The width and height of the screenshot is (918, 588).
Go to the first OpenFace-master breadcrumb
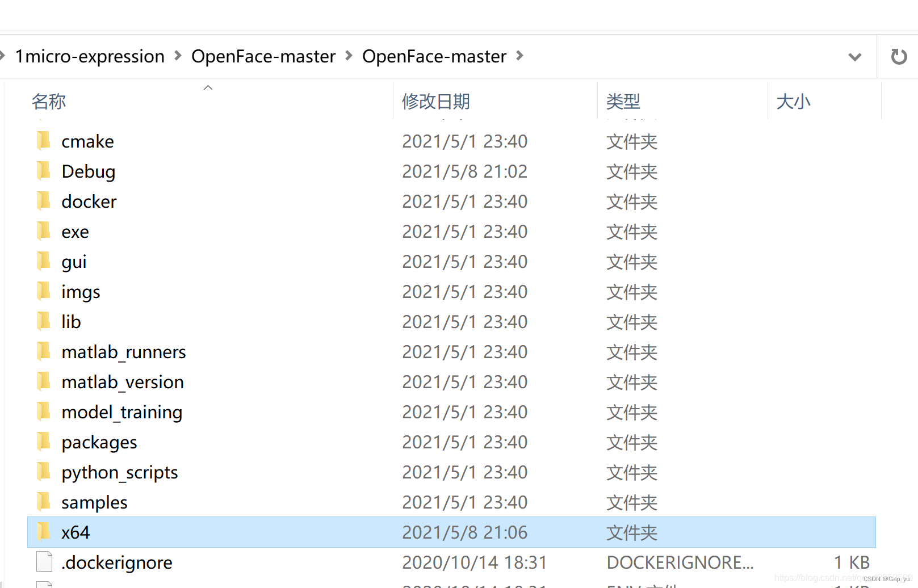coord(263,56)
